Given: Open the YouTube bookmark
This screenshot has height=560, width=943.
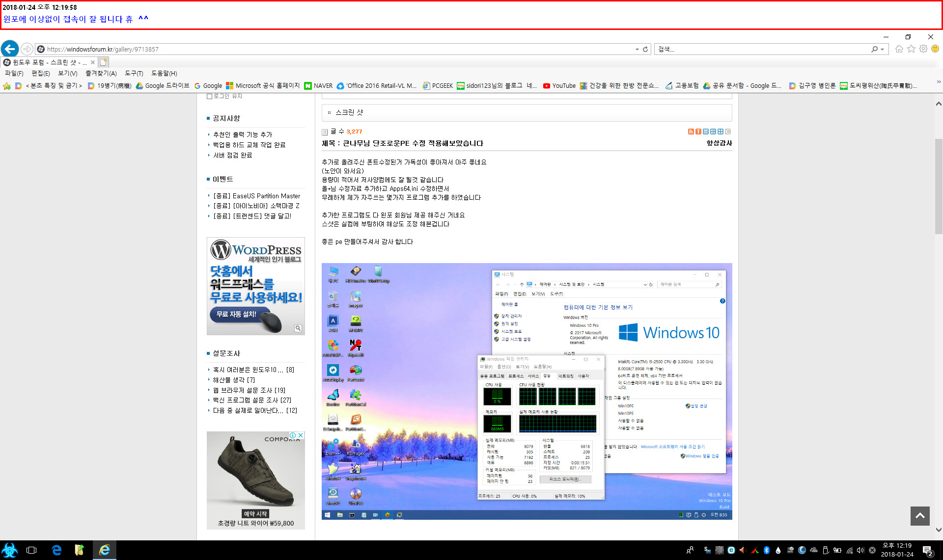Looking at the screenshot, I should [559, 85].
